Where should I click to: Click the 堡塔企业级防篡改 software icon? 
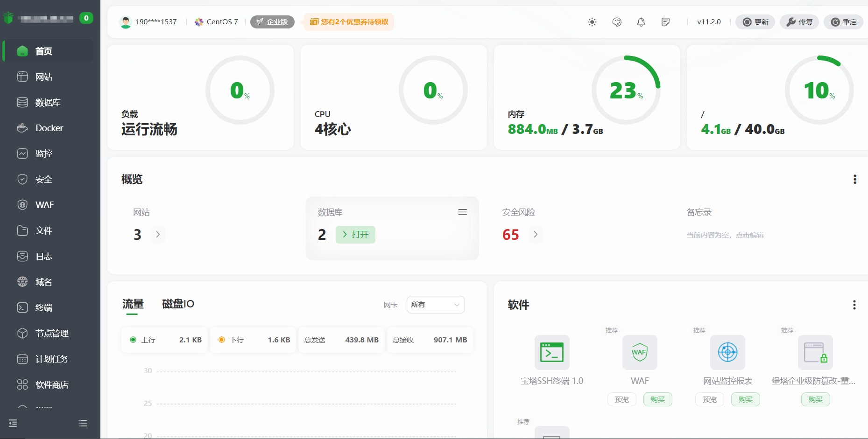point(815,353)
